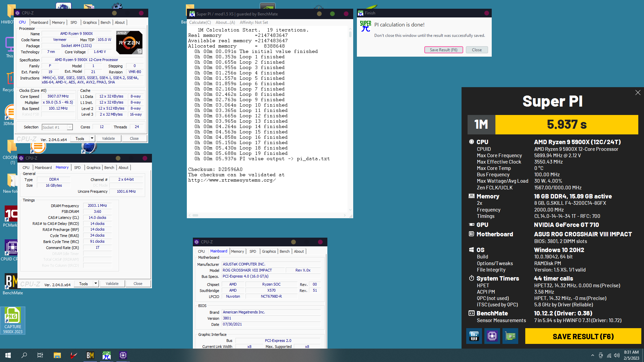Screen dimensions: 644x362
Task: Expand Tools dropdown arrow in top CPU-Z window
Action: [92, 138]
